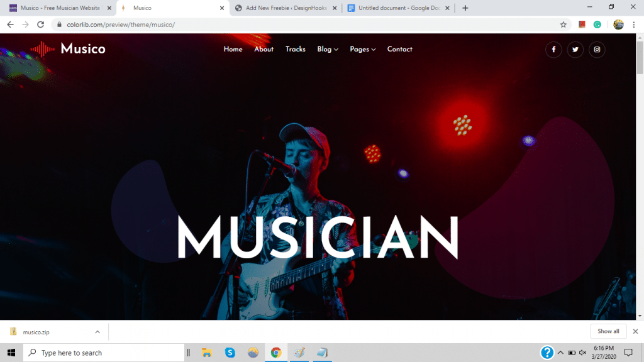Expand the Pages dropdown in the navigation
The width and height of the screenshot is (644, 362).
click(362, 50)
